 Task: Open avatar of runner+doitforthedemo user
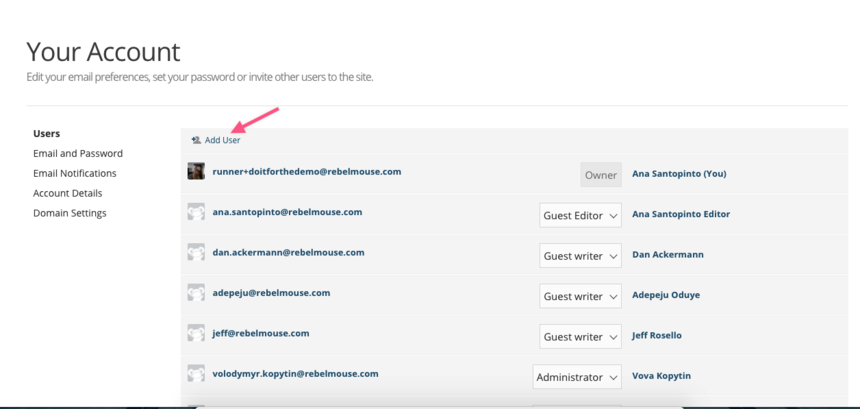tap(196, 171)
